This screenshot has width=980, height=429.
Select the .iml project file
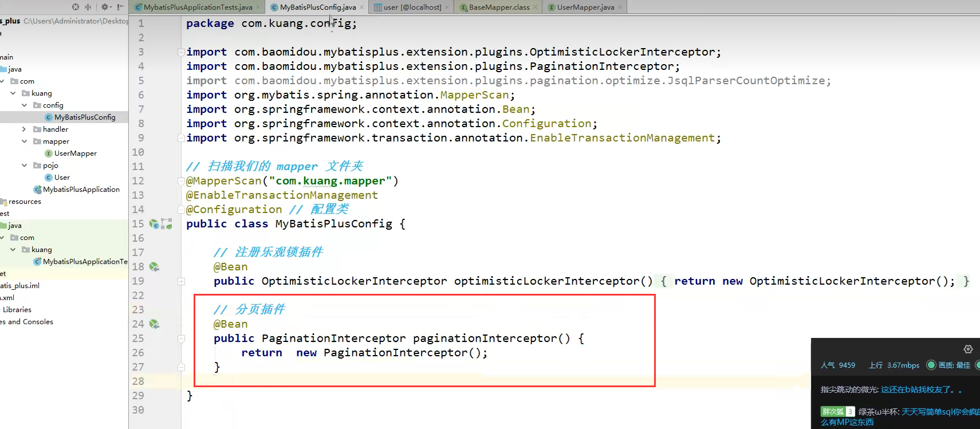[x=19, y=286]
